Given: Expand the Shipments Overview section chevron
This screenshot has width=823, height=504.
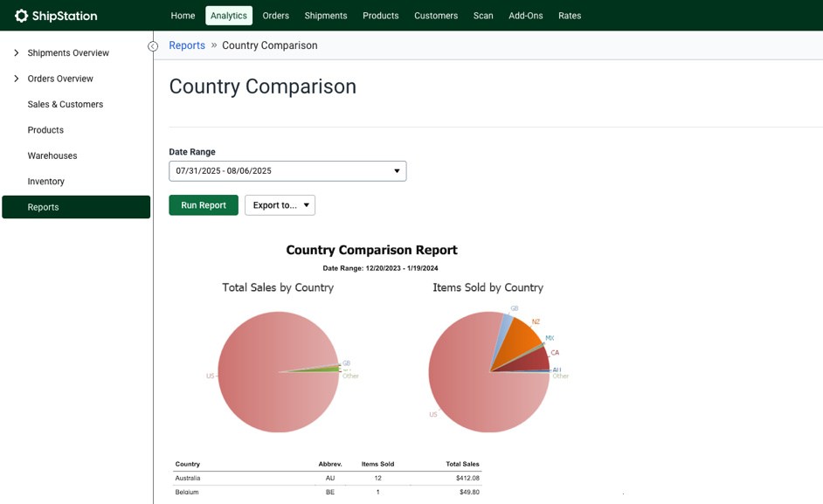Looking at the screenshot, I should coord(15,52).
